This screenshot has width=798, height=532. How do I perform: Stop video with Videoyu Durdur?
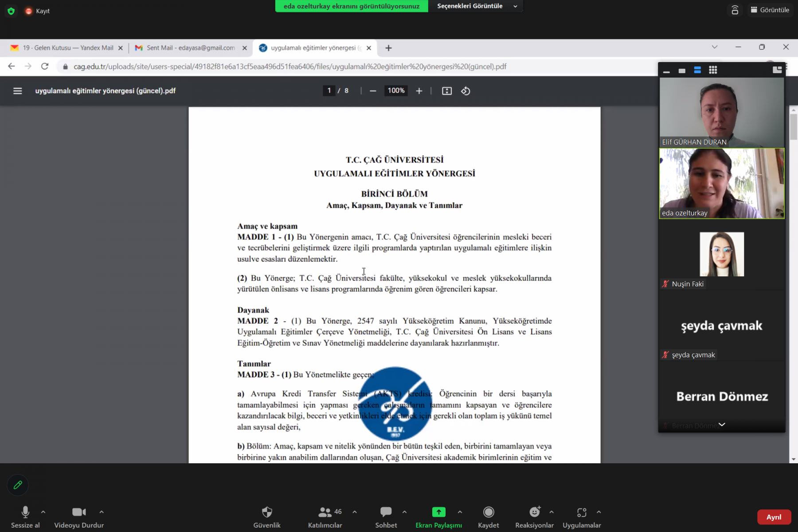click(x=79, y=517)
